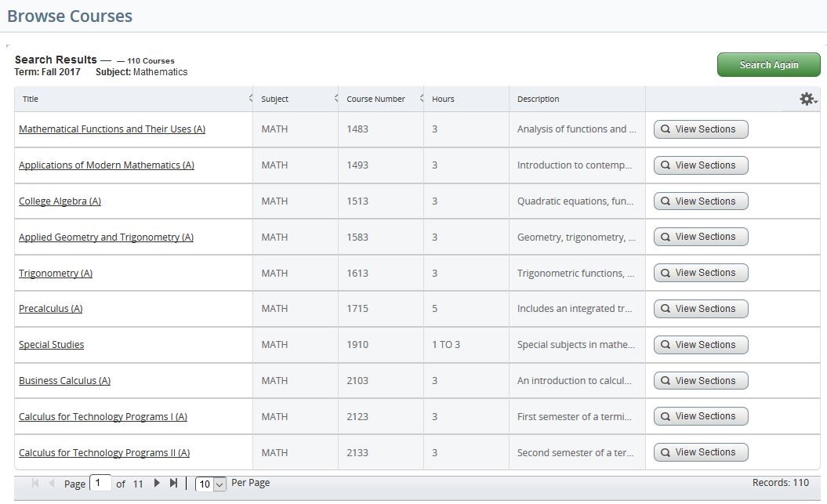
Task: Jump to last page using double-arrow icon
Action: 173,483
